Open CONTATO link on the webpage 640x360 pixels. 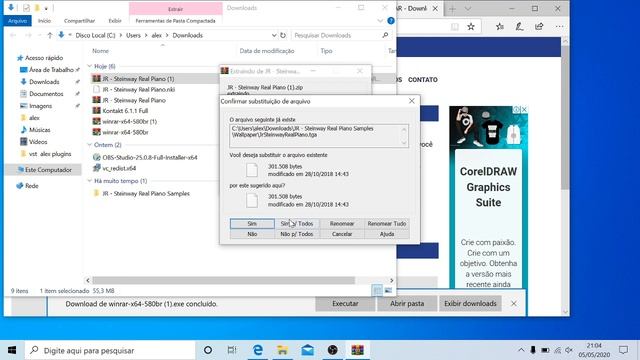[422, 80]
